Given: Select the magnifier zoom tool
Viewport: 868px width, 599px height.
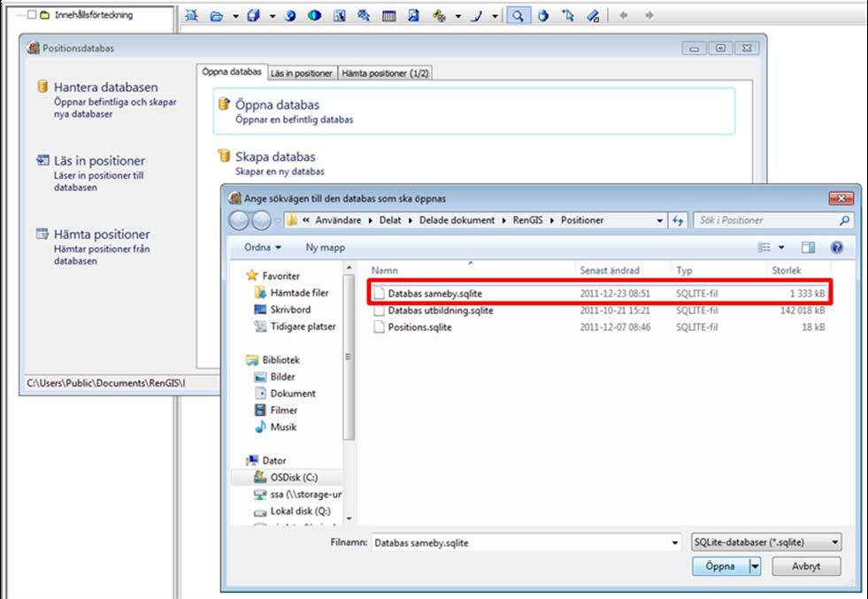Looking at the screenshot, I should [x=518, y=16].
